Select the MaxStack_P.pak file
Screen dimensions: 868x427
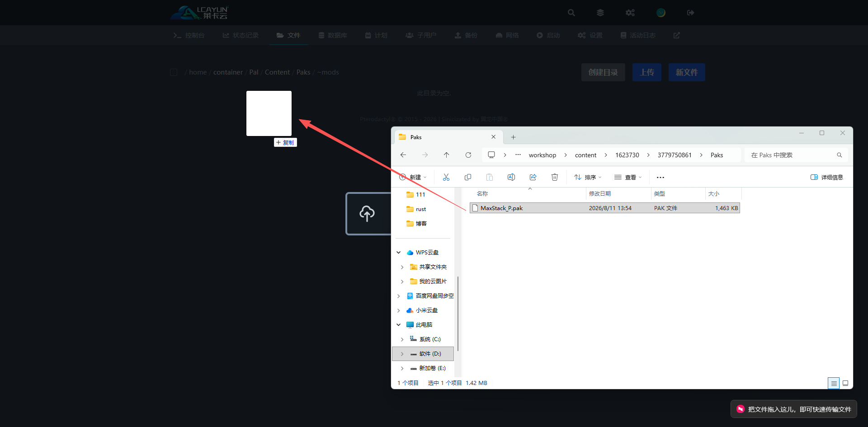tap(605, 208)
